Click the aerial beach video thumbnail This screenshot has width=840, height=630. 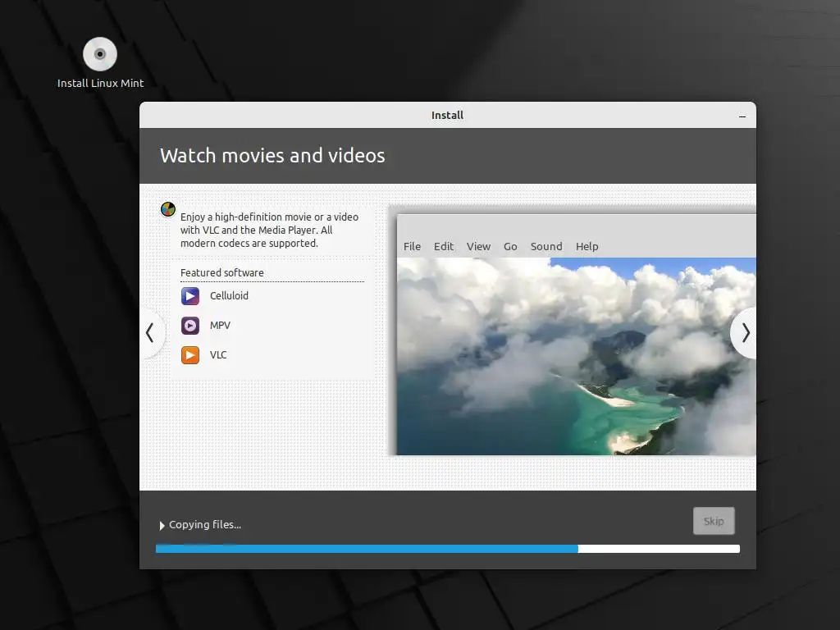click(x=577, y=356)
